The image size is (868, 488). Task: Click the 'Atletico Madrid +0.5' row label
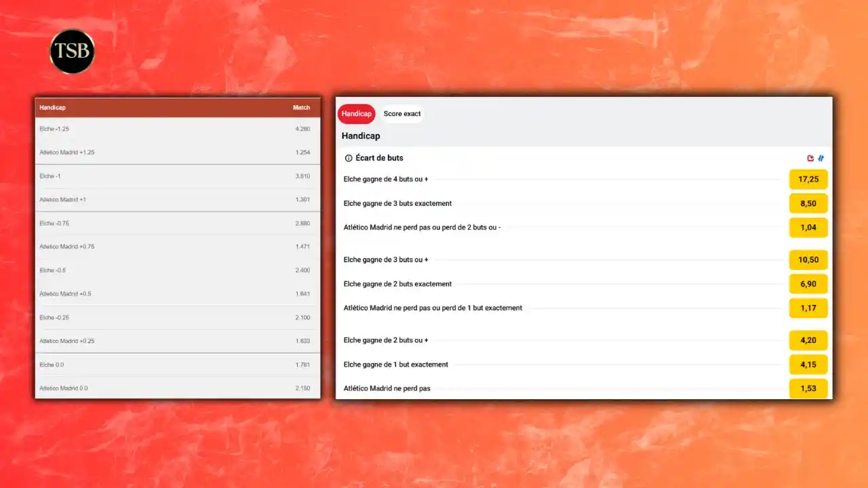65,294
